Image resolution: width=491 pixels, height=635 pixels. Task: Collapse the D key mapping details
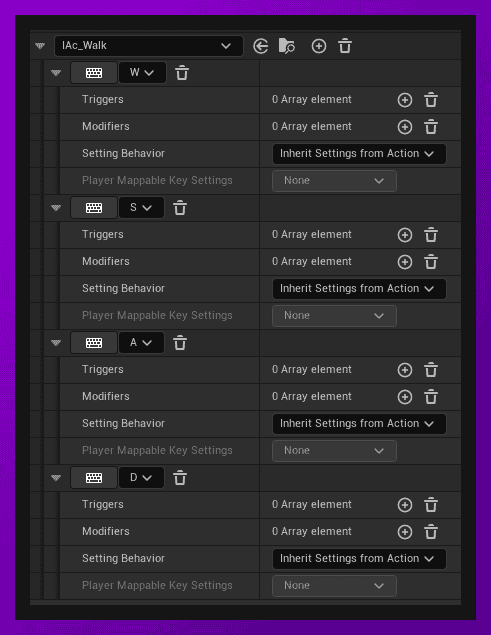[x=56, y=478]
